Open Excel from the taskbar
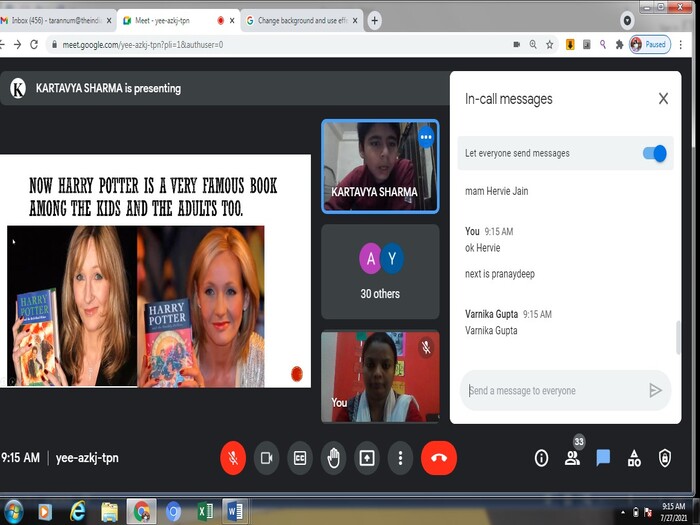The height and width of the screenshot is (525, 700). tap(205, 512)
